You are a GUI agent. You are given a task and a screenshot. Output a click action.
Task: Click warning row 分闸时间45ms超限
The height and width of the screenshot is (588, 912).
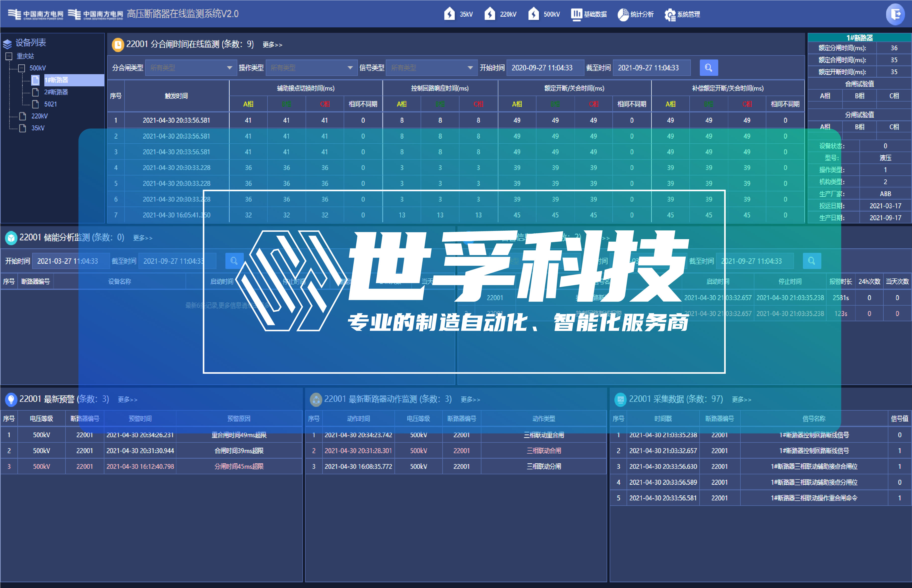tap(151, 466)
